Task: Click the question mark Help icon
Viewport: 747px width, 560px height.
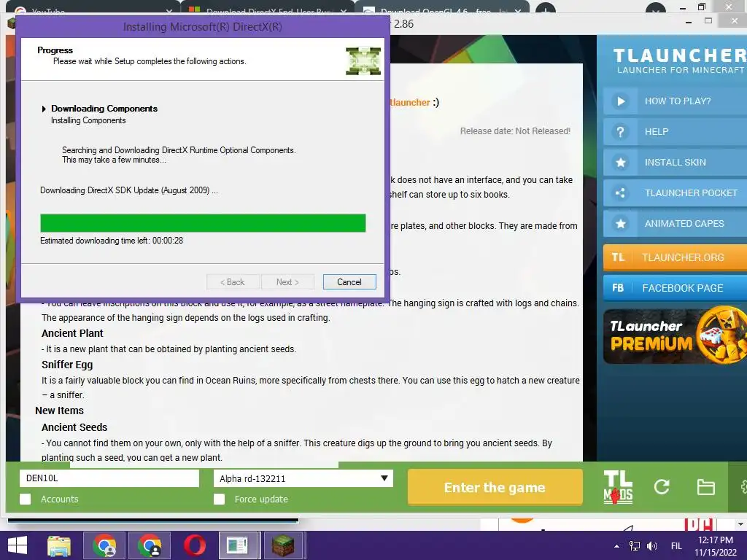Action: (x=620, y=131)
